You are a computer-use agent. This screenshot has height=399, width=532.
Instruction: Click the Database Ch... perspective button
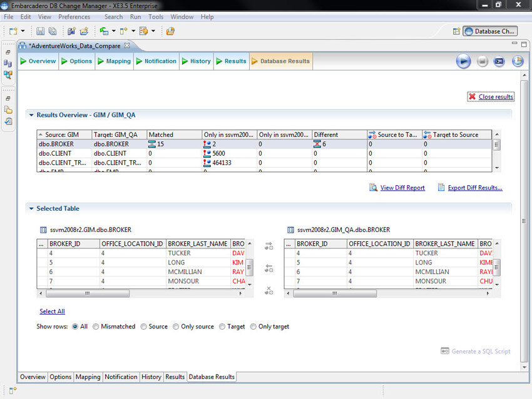click(490, 31)
